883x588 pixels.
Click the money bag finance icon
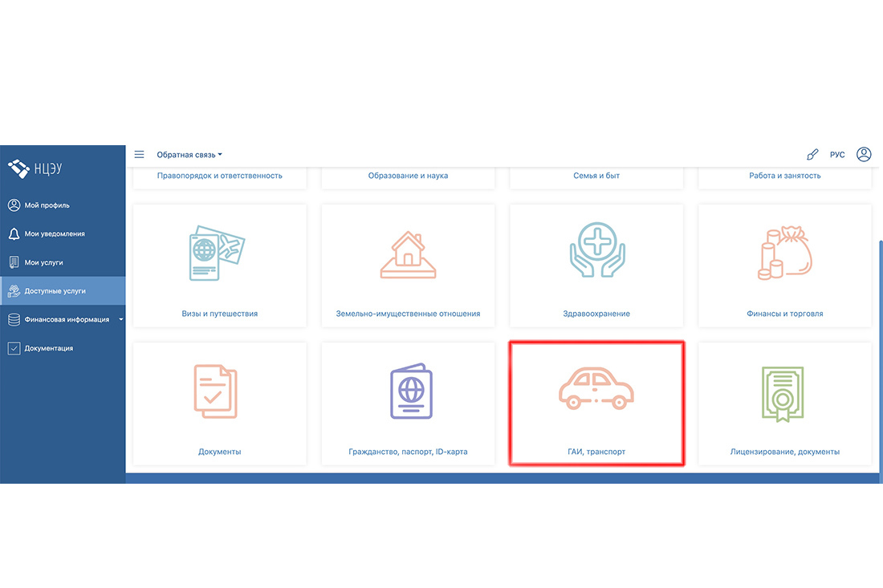(785, 253)
